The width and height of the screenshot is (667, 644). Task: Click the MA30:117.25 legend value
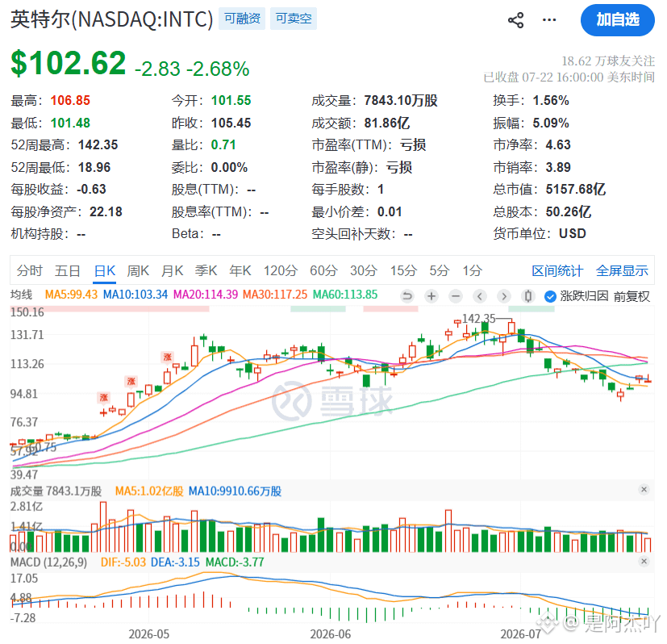tap(275, 295)
